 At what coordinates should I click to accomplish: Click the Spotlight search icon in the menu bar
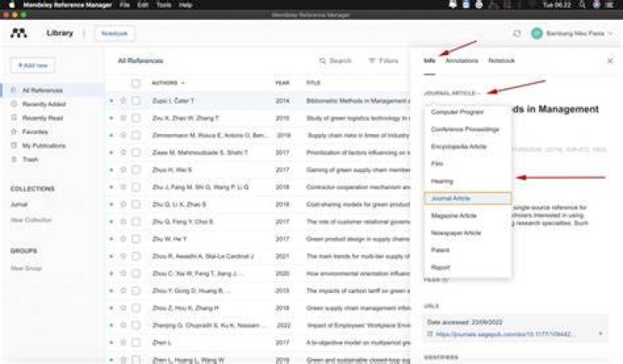582,5
